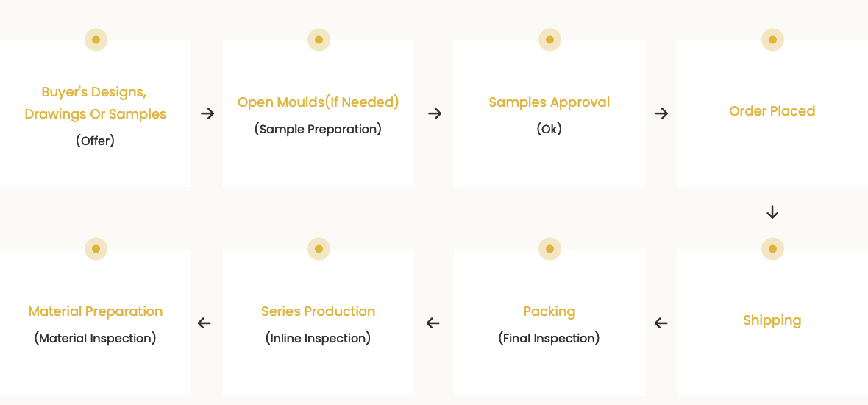
Task: Click the dot above Samples Approval card
Action: (x=549, y=40)
